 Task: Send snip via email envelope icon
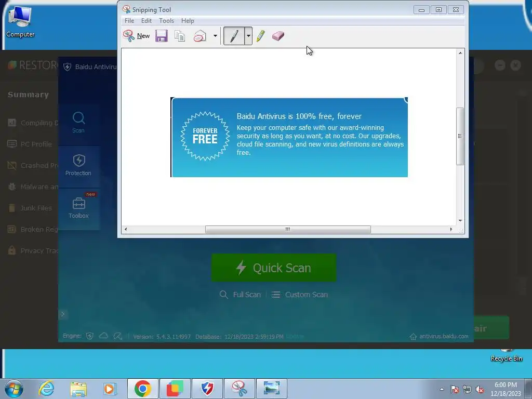tap(200, 36)
